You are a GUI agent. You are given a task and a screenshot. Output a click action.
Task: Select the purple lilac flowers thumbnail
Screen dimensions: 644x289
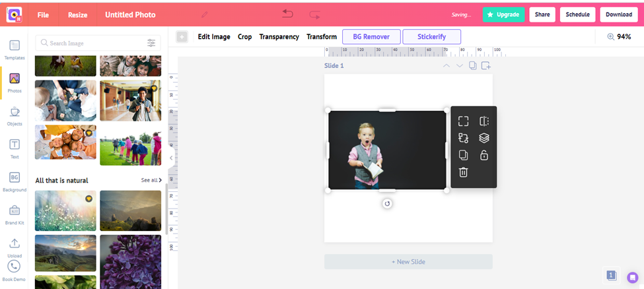(131, 262)
